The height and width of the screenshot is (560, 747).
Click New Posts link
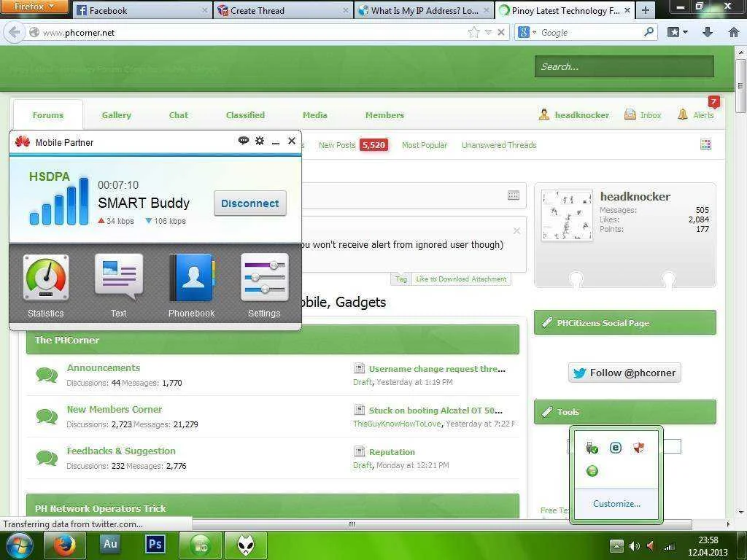(337, 145)
